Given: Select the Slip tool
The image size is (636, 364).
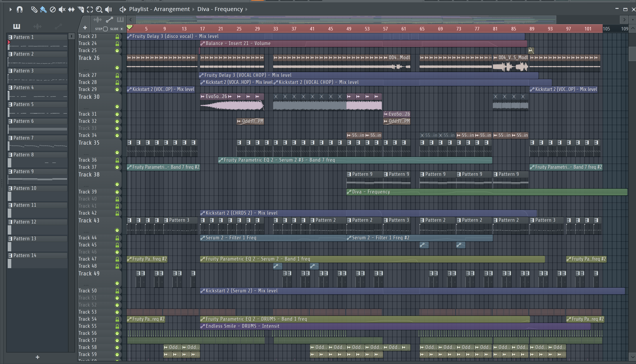Looking at the screenshot, I should pos(71,9).
